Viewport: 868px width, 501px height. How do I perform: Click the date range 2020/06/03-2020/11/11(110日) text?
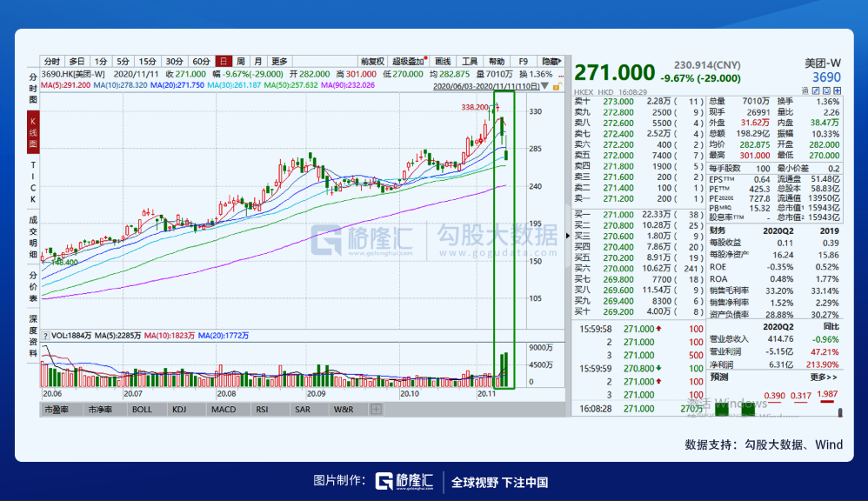[486, 86]
